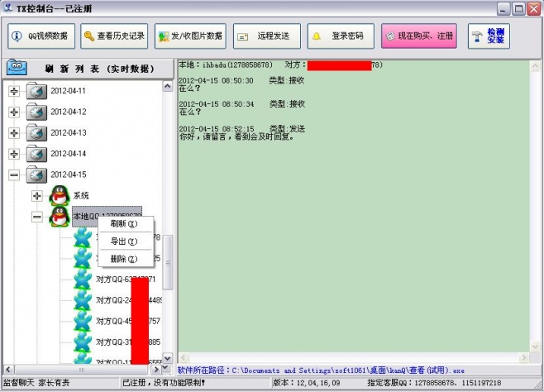
Task: Click 指定客服QQ status entry
Action: coord(434,383)
